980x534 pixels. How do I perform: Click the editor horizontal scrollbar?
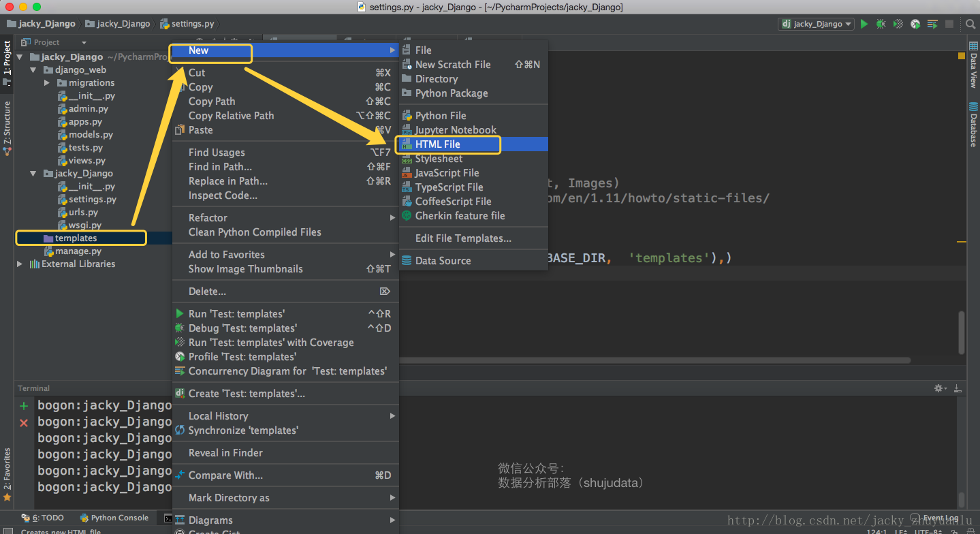655,360
